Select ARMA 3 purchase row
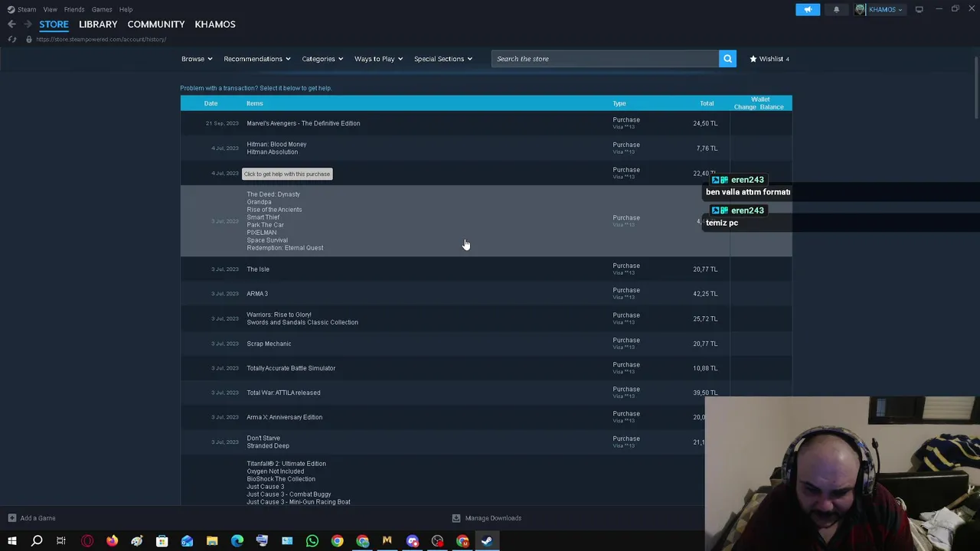980x551 pixels. point(486,294)
